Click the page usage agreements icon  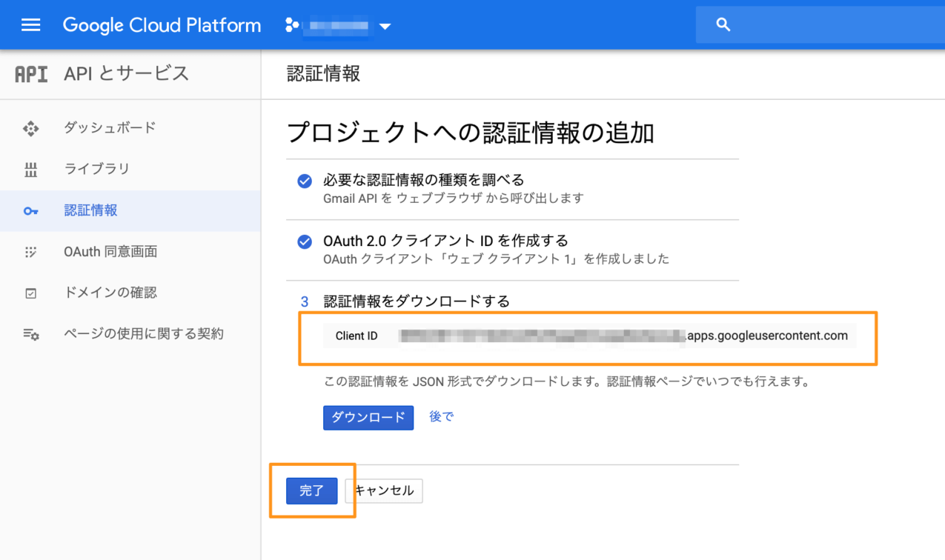click(30, 334)
